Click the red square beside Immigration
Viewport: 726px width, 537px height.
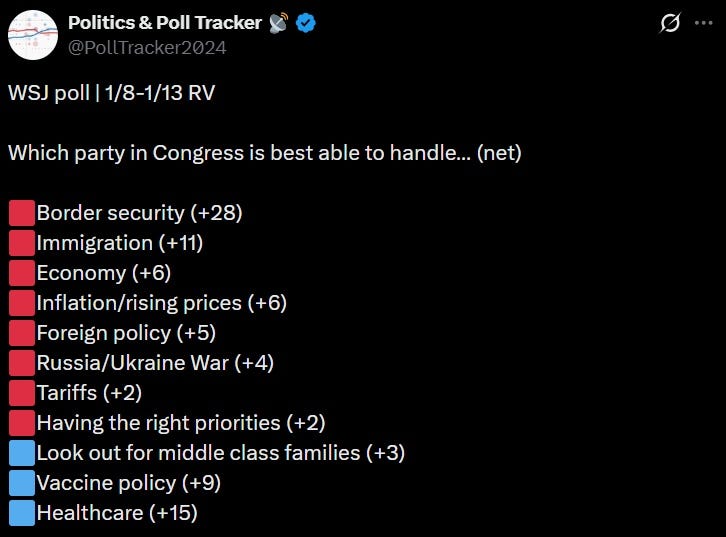(22, 243)
